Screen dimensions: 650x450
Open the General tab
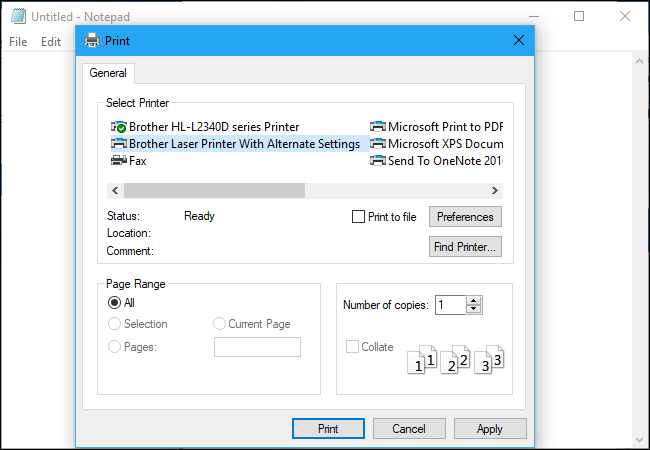click(x=108, y=73)
